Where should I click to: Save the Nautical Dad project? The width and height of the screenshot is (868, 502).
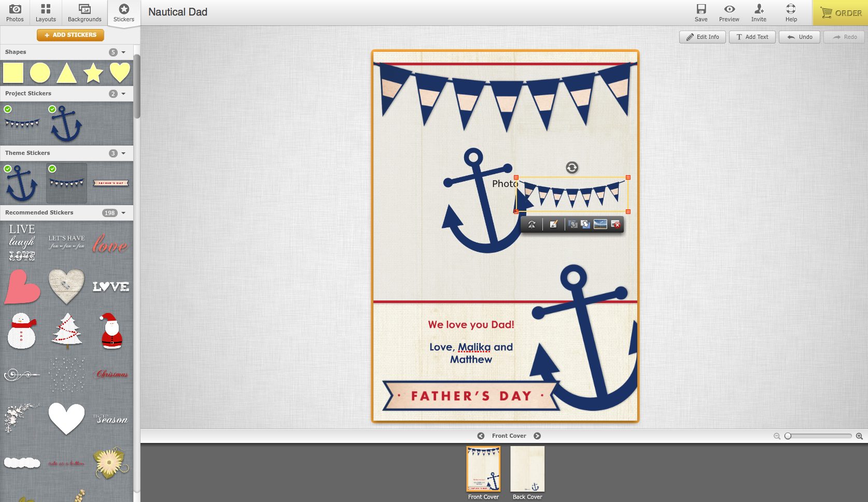coord(701,12)
